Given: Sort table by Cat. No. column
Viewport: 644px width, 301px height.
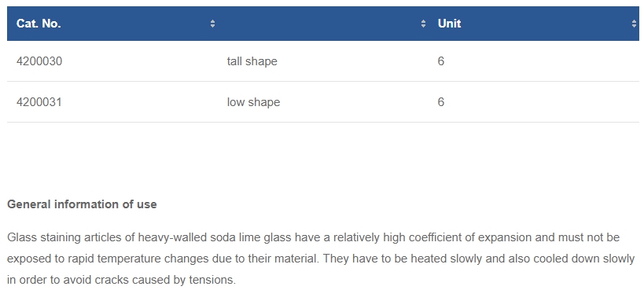Looking at the screenshot, I should click(x=212, y=24).
